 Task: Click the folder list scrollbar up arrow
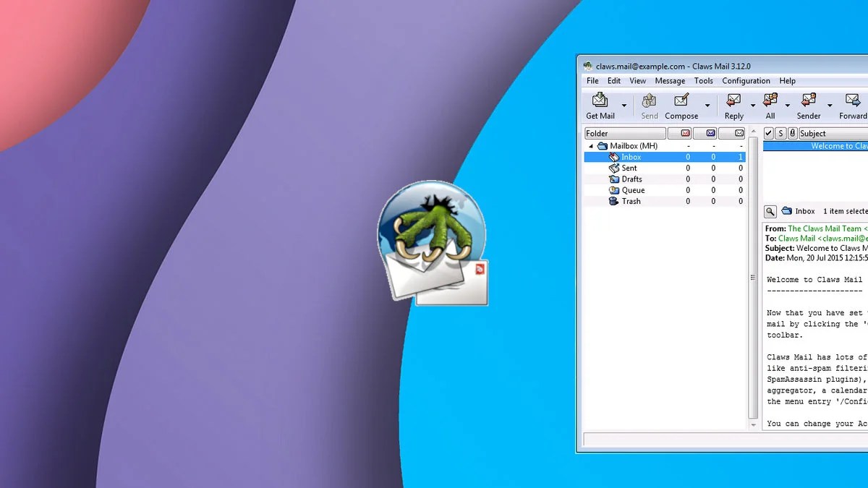[753, 132]
